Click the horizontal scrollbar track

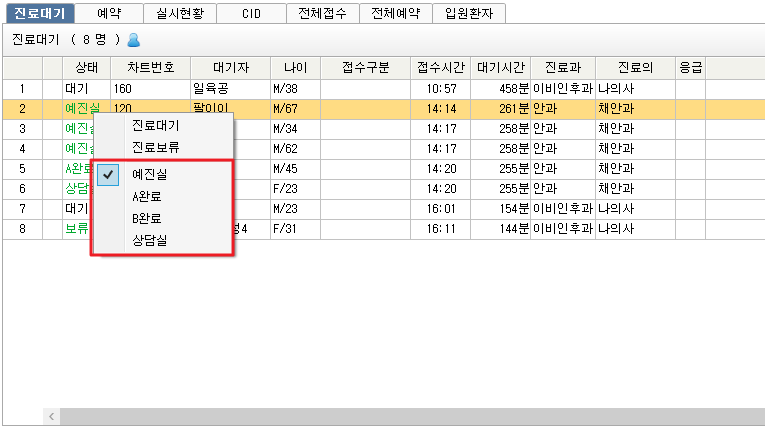pos(400,415)
